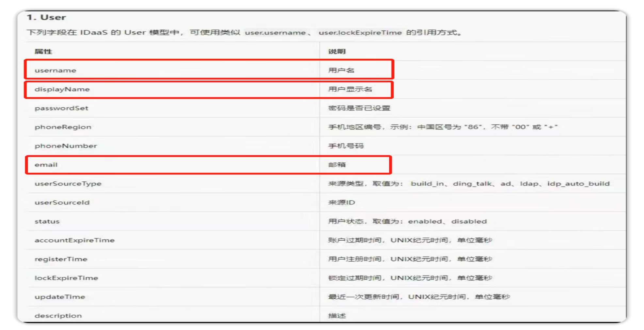This screenshot has height=330, width=644.
Task: Click the accountExpireTime attribute cell
Action: [74, 240]
